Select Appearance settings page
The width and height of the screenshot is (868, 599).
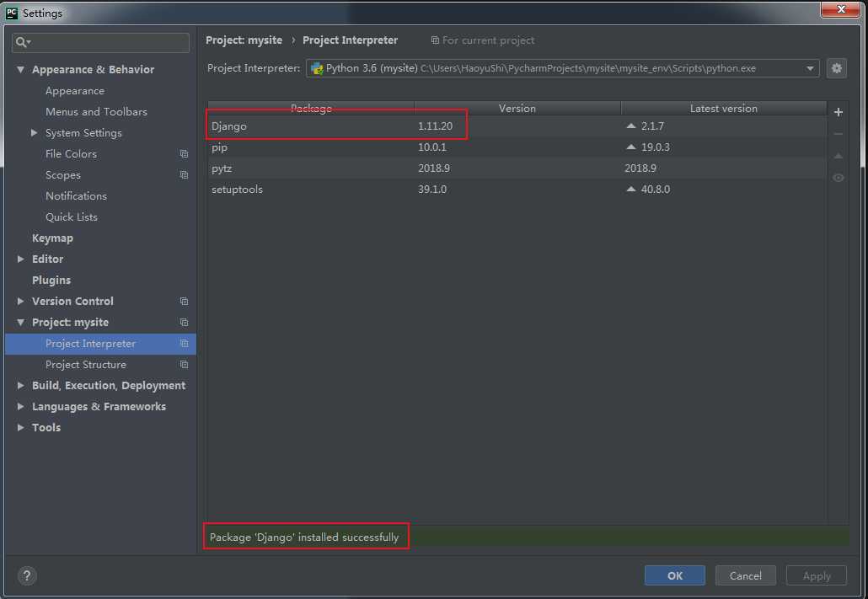(x=75, y=91)
